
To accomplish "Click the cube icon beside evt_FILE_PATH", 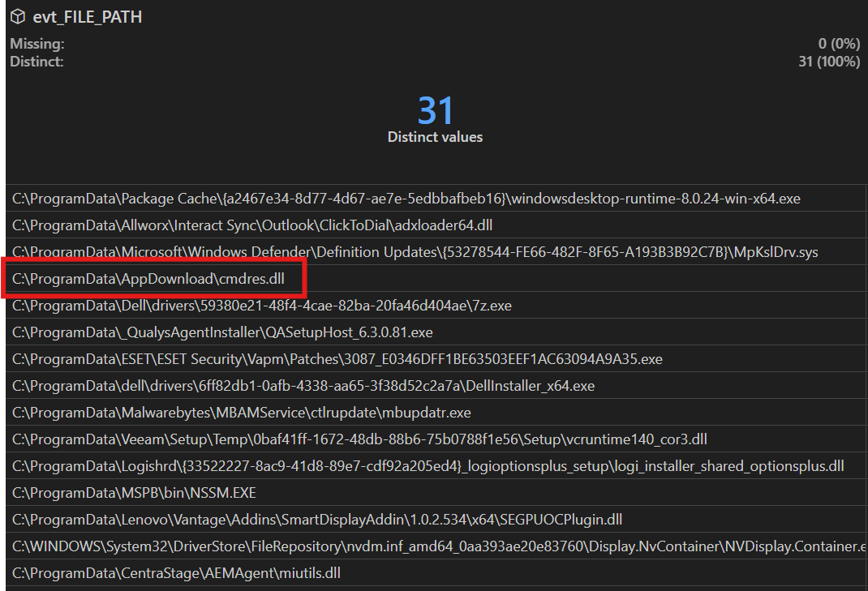I will click(17, 16).
